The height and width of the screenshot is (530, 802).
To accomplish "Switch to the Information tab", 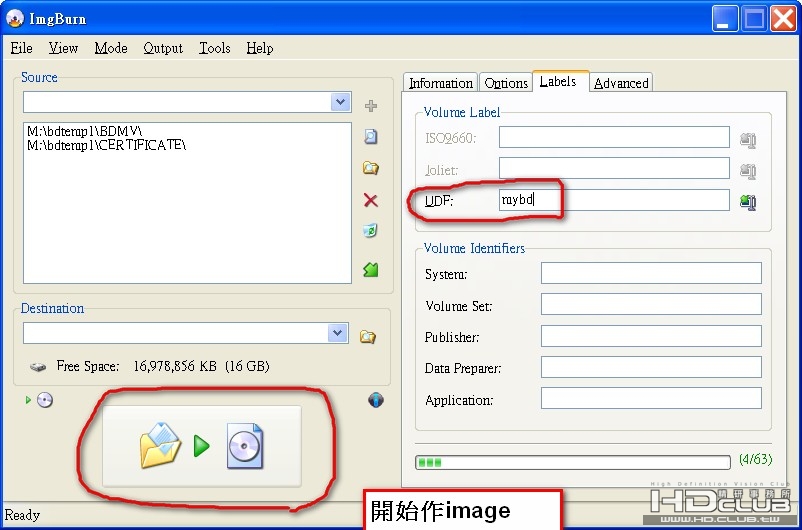I will (440, 82).
